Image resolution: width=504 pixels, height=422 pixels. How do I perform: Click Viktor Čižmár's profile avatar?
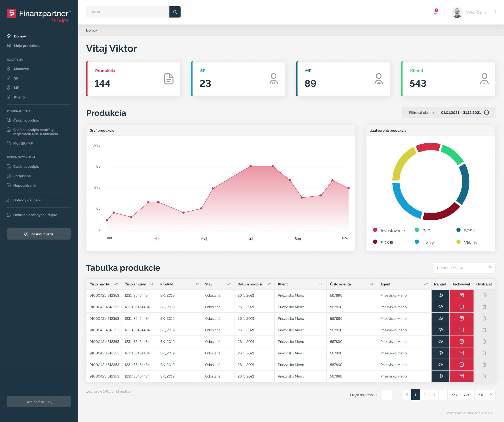pos(457,12)
